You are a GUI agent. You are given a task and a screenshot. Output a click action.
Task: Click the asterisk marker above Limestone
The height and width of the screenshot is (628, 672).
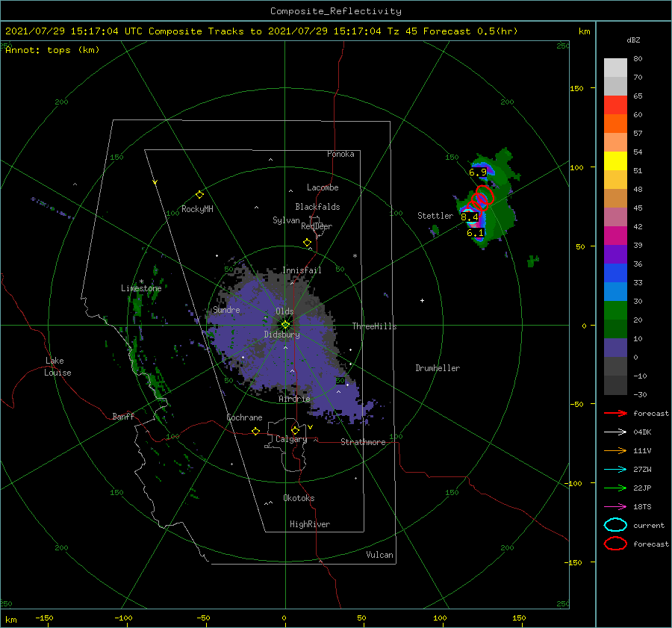click(141, 282)
